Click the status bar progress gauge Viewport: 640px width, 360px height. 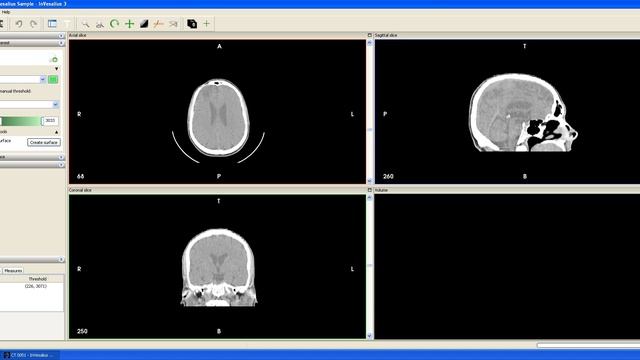coord(588,345)
